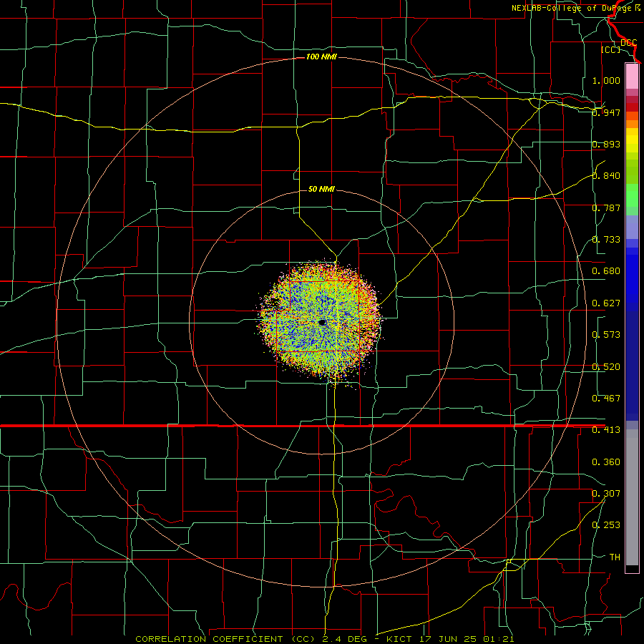The width and height of the screenshot is (644, 644).
Task: Click the CORRELATION COEFFICIENT (CC) caption text
Action: tap(225, 639)
